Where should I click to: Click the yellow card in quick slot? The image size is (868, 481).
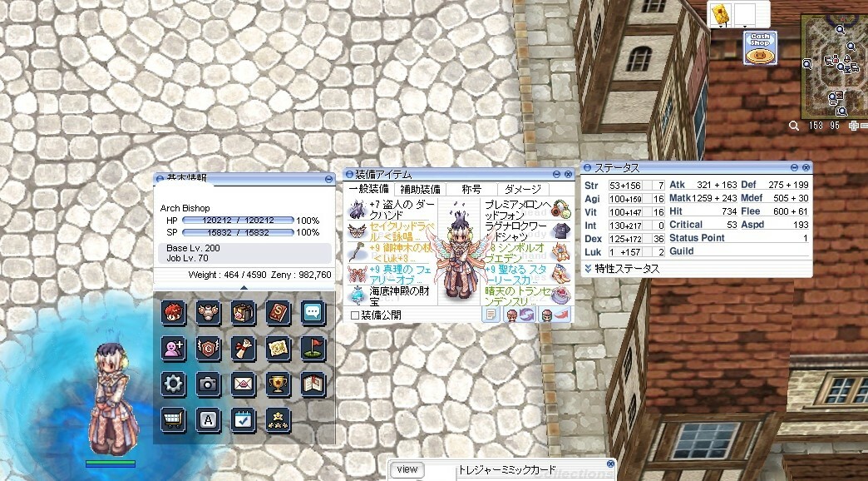pyautogui.click(x=723, y=13)
